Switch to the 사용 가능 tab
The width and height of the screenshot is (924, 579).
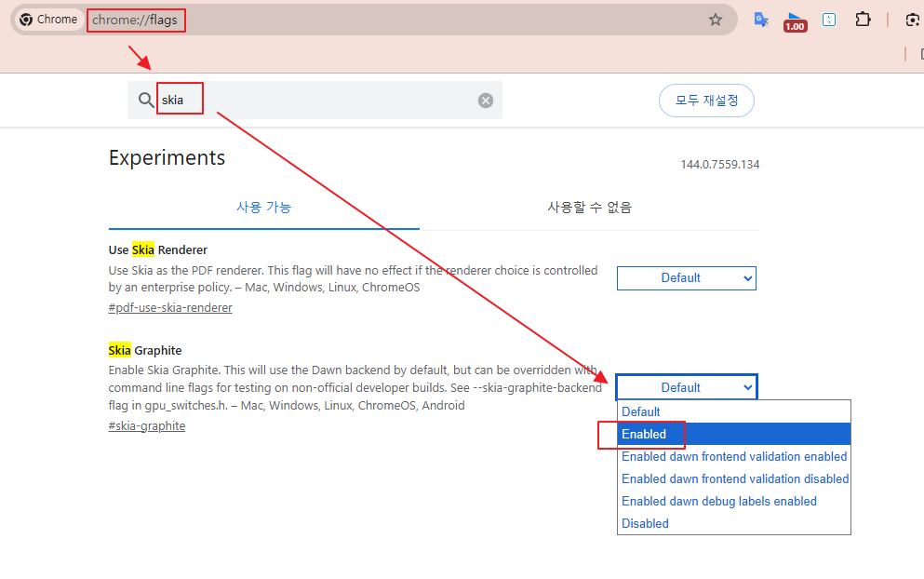coord(264,207)
